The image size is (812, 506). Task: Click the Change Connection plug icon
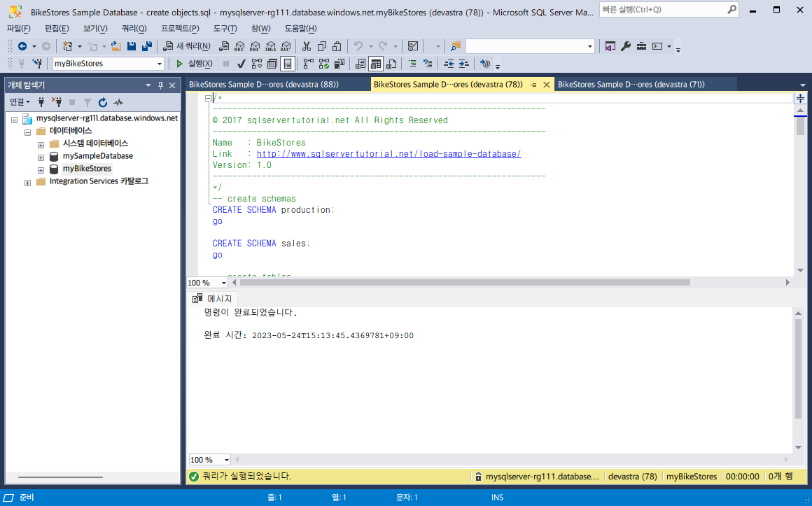37,64
